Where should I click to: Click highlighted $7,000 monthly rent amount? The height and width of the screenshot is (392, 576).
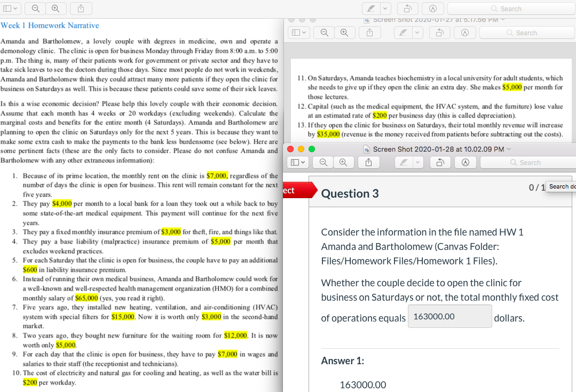tap(217, 176)
